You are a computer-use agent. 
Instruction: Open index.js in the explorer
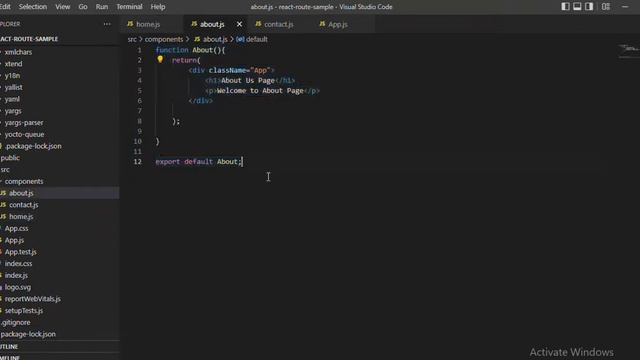click(16, 276)
